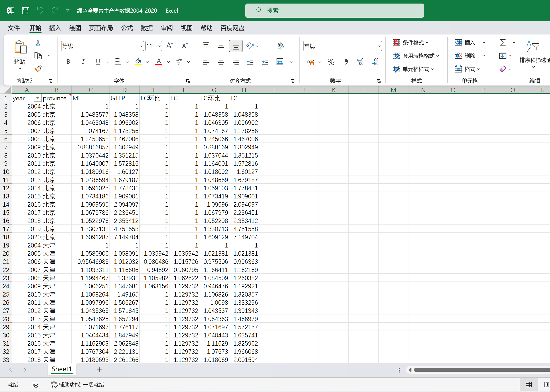Toggle Bold formatting

tap(68, 62)
